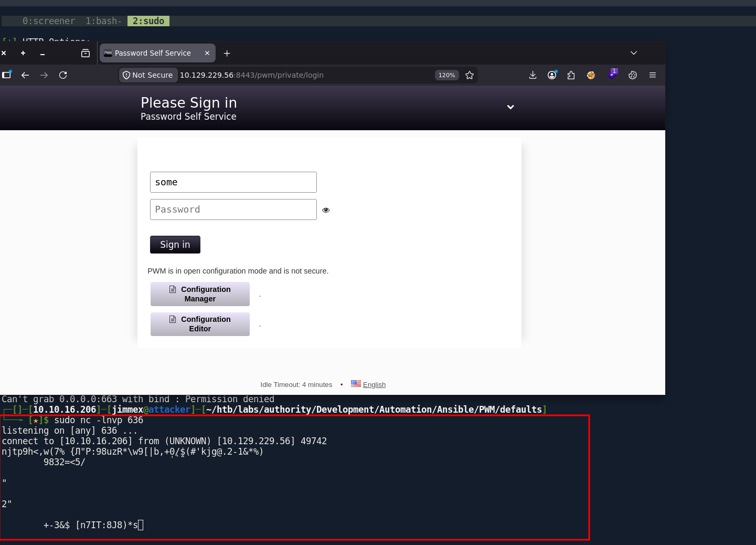756x545 pixels.
Task: Focus the Password input field
Action: (233, 209)
